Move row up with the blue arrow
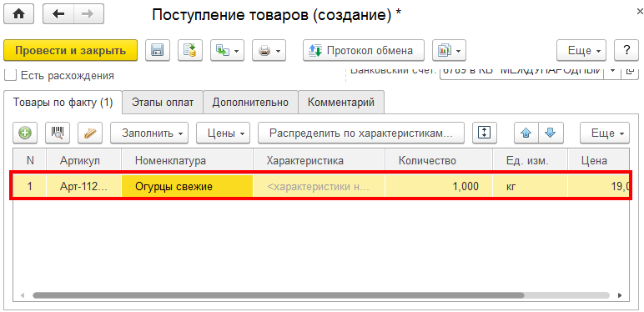This screenshot has width=644, height=312. pyautogui.click(x=526, y=133)
